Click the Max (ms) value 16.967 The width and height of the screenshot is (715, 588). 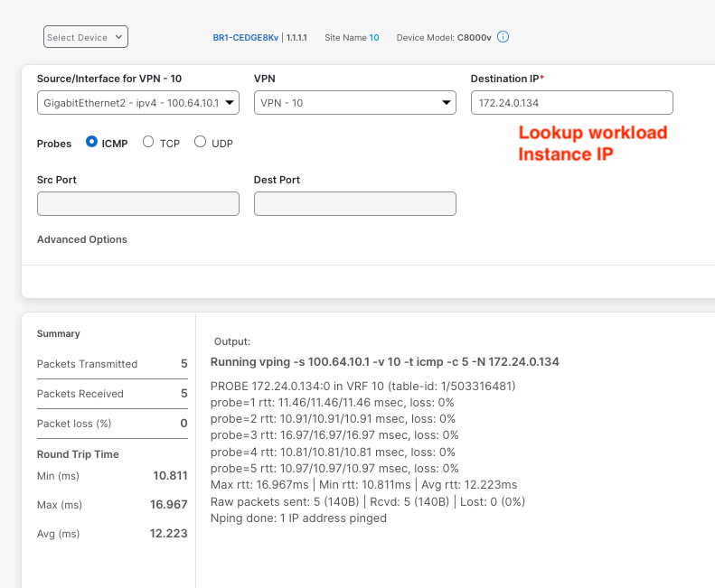(168, 504)
